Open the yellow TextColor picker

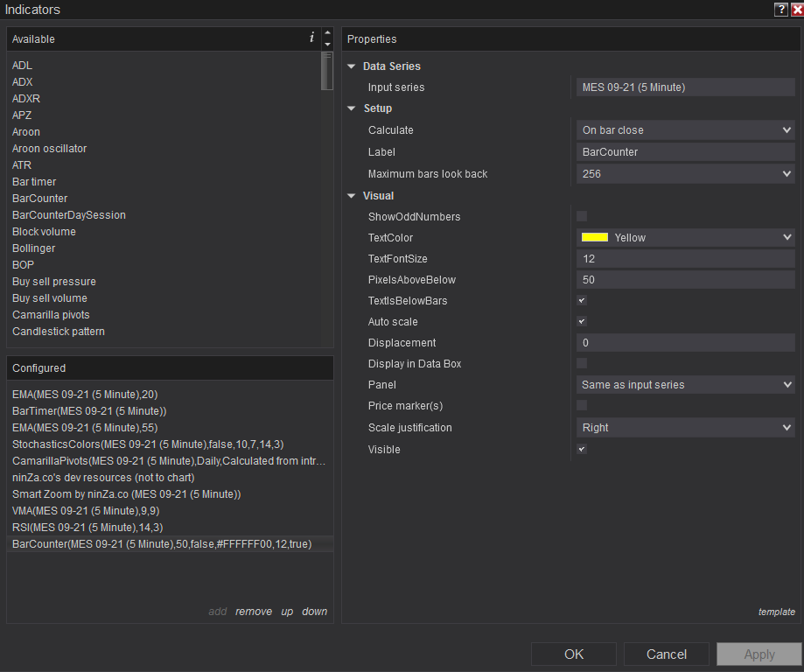(x=685, y=237)
